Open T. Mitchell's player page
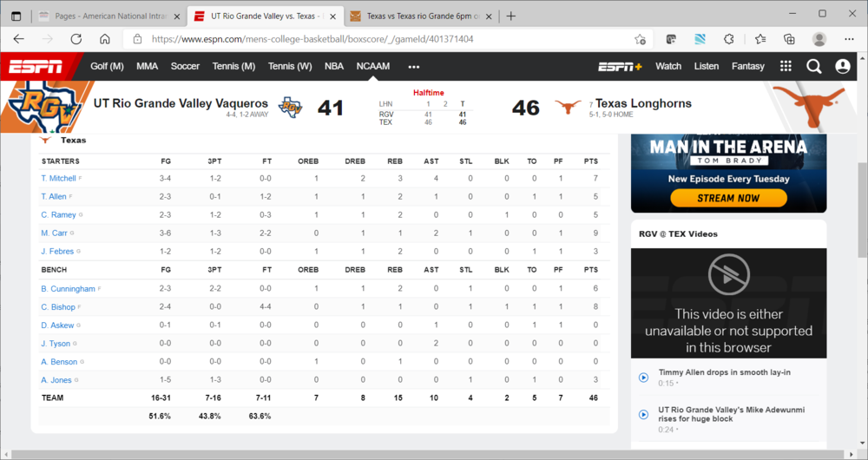The image size is (868, 460). click(x=59, y=179)
